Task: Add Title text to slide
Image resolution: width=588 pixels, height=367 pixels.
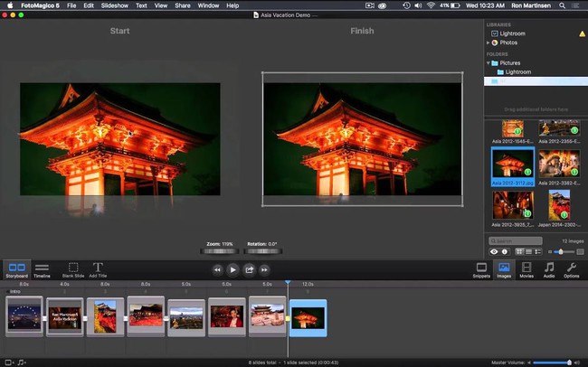Action: pyautogui.click(x=98, y=270)
